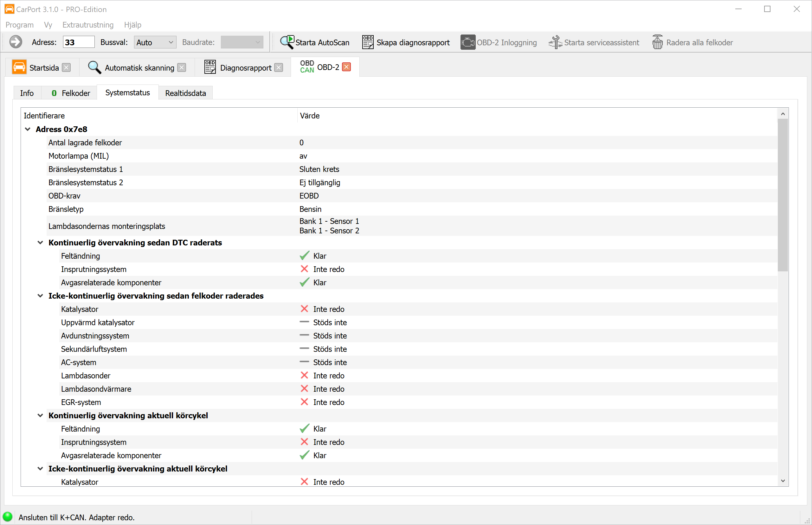
Task: Collapse the Adress 0x7e8 tree node
Action: pos(28,129)
